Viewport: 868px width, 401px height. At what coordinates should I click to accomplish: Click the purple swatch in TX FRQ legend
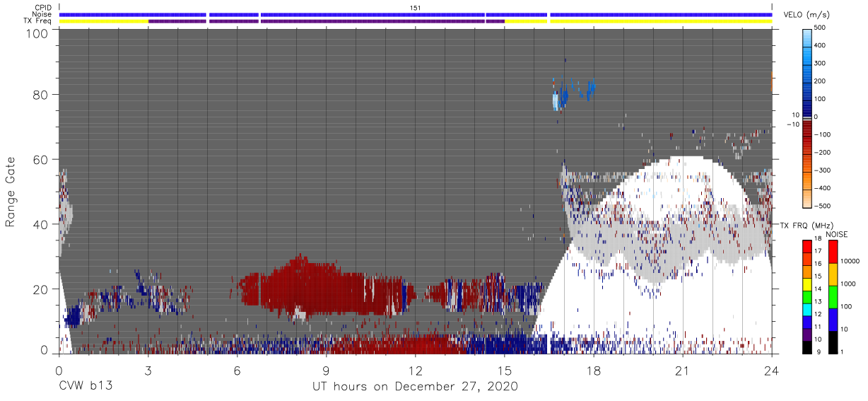click(807, 334)
